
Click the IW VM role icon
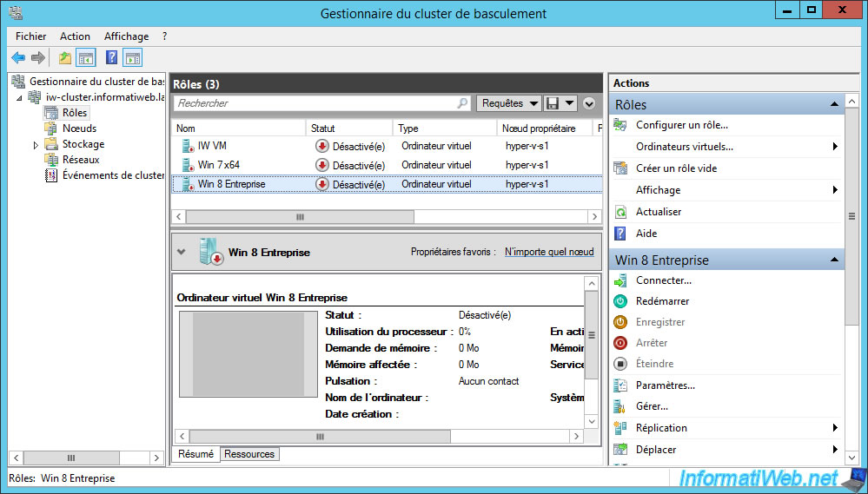pyautogui.click(x=189, y=146)
